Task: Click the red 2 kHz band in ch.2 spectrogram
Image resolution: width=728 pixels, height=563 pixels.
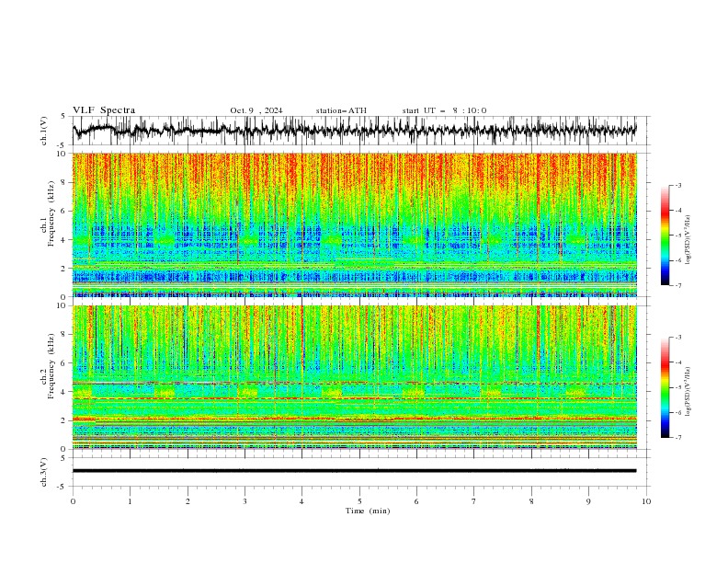Action: (x=355, y=419)
